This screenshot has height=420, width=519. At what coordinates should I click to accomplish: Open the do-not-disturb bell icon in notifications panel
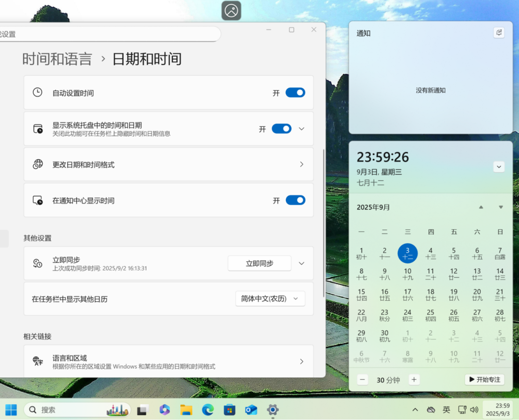coord(499,32)
